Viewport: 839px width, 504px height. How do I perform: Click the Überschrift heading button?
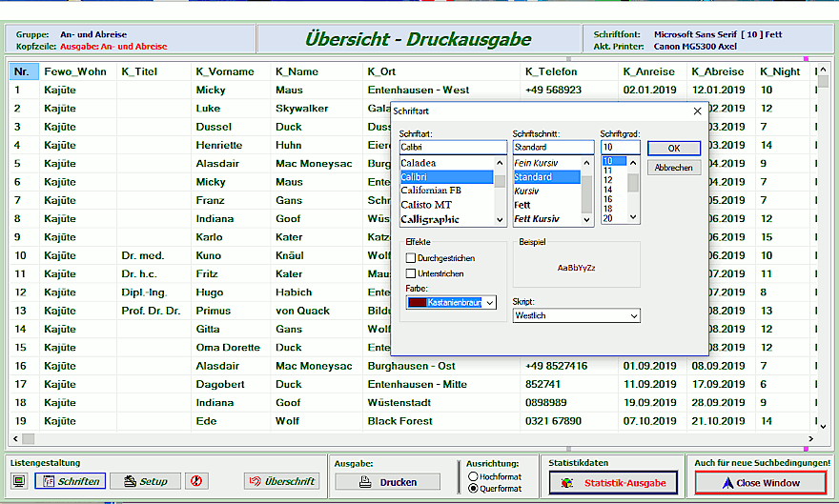281,481
